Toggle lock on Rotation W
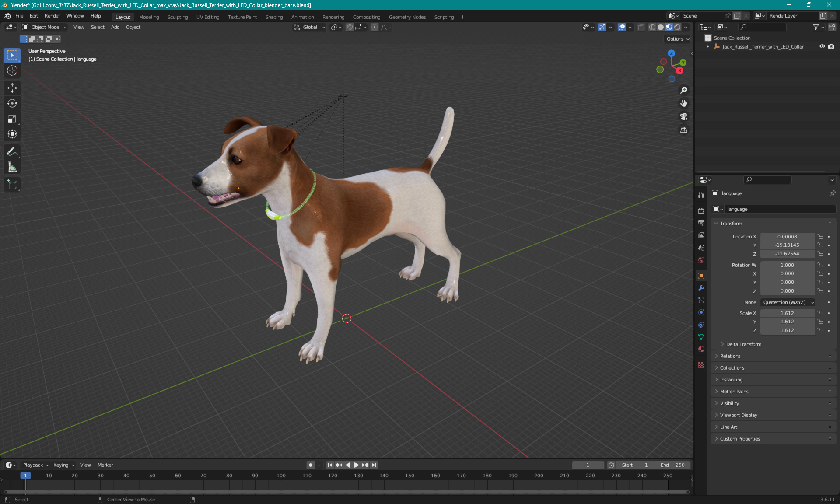The image size is (840, 504). pos(820,265)
